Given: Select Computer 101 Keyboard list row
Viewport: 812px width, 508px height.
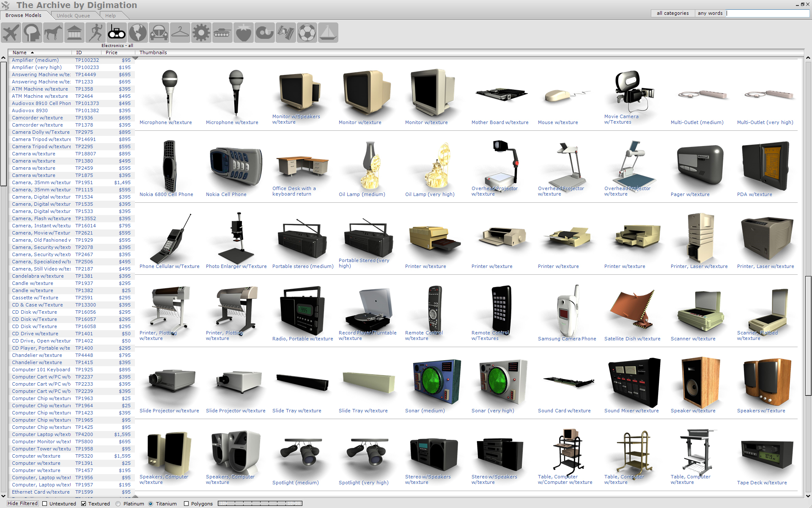Looking at the screenshot, I should pyautogui.click(x=71, y=370).
